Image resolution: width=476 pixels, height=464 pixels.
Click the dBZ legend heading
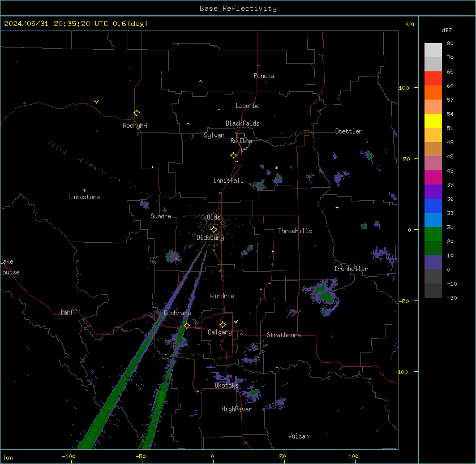click(x=447, y=31)
